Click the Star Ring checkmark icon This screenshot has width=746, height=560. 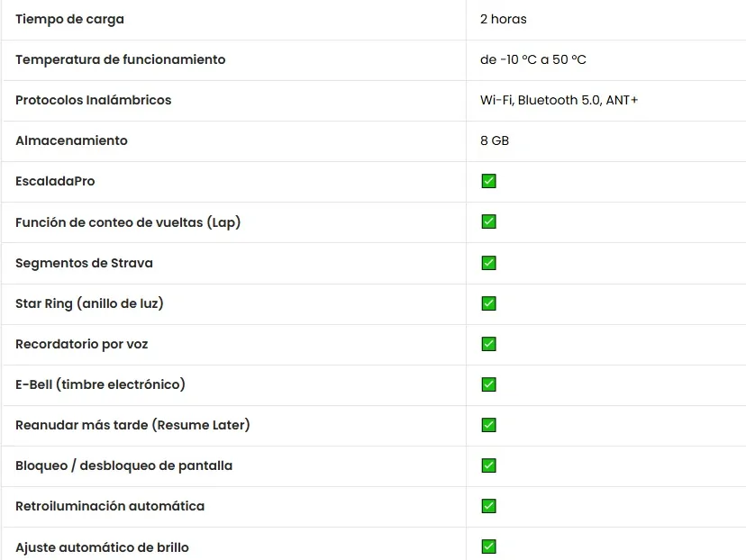pos(488,303)
